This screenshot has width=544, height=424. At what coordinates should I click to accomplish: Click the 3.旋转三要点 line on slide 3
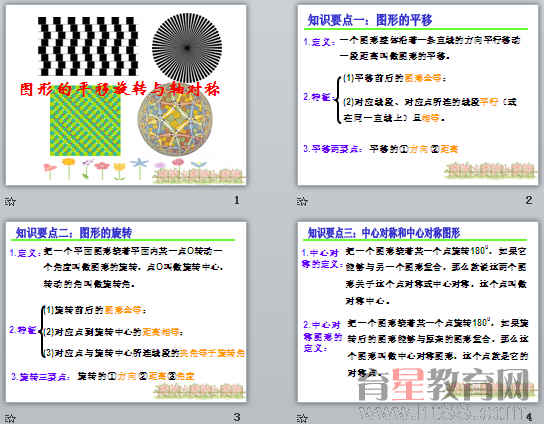tap(103, 376)
